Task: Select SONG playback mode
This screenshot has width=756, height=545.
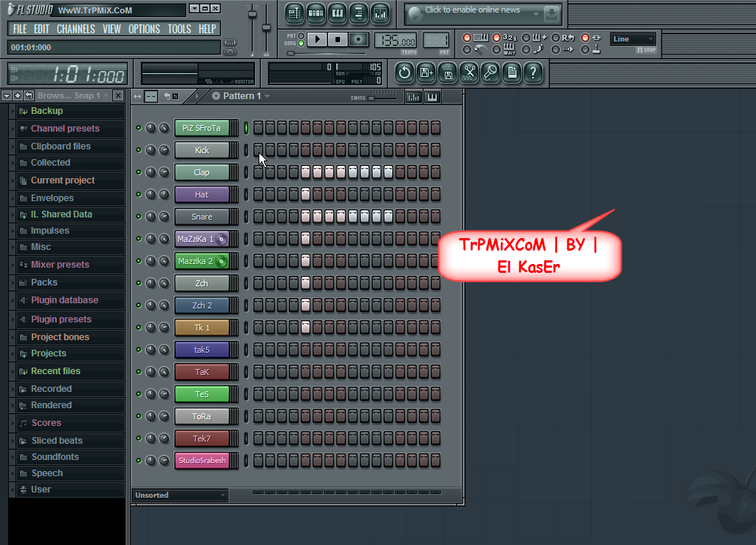Action: tap(301, 44)
